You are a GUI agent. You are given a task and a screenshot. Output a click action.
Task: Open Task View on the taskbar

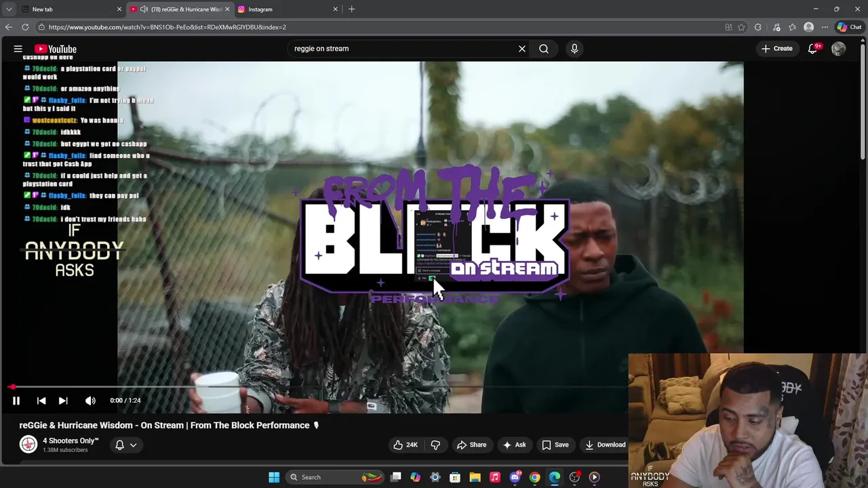(x=396, y=477)
